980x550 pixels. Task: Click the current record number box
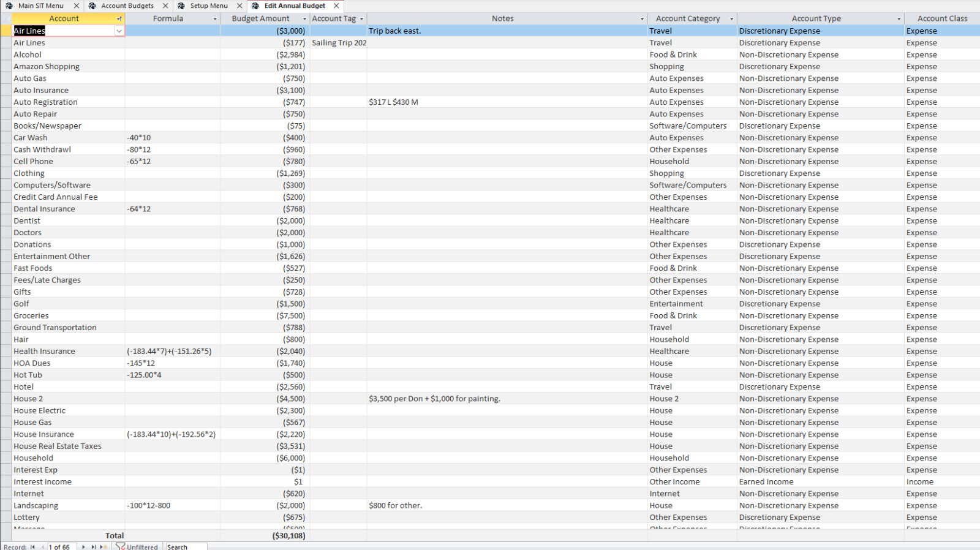click(x=62, y=547)
